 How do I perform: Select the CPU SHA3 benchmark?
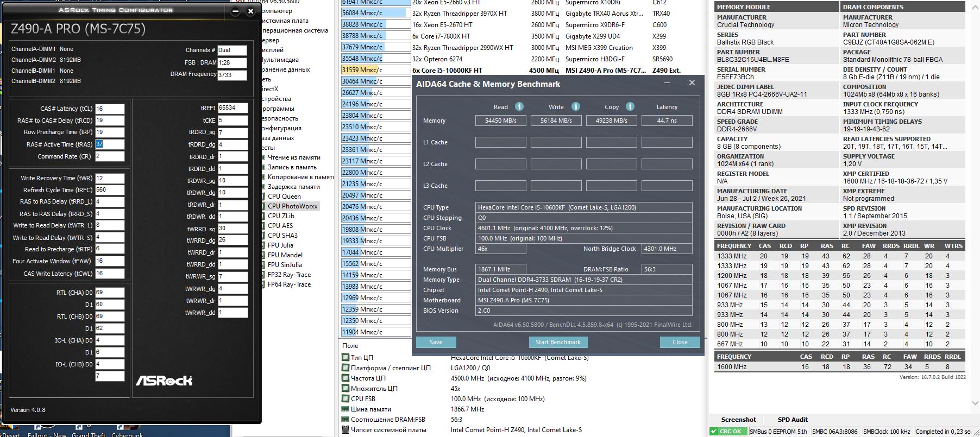tap(282, 236)
